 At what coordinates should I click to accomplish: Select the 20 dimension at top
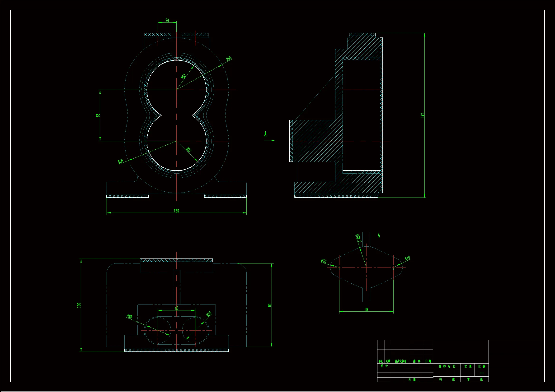click(x=167, y=21)
